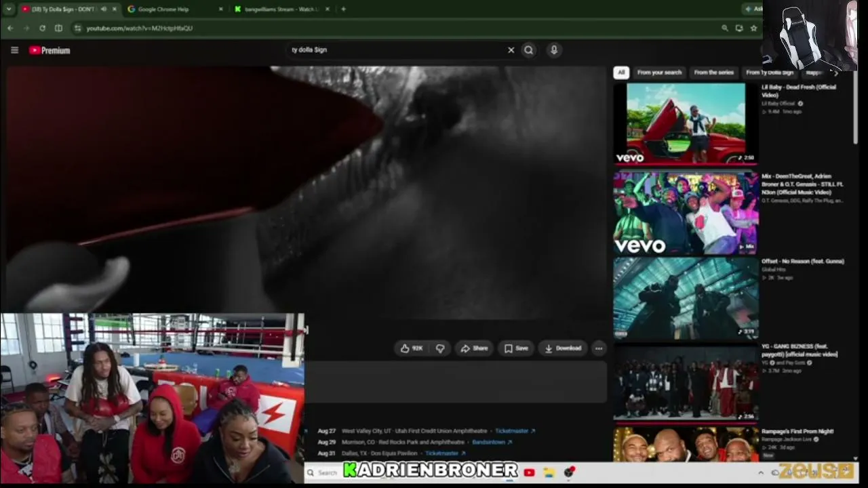The height and width of the screenshot is (488, 868).
Task: Close the Google Chrome Help tab
Action: pyautogui.click(x=220, y=9)
